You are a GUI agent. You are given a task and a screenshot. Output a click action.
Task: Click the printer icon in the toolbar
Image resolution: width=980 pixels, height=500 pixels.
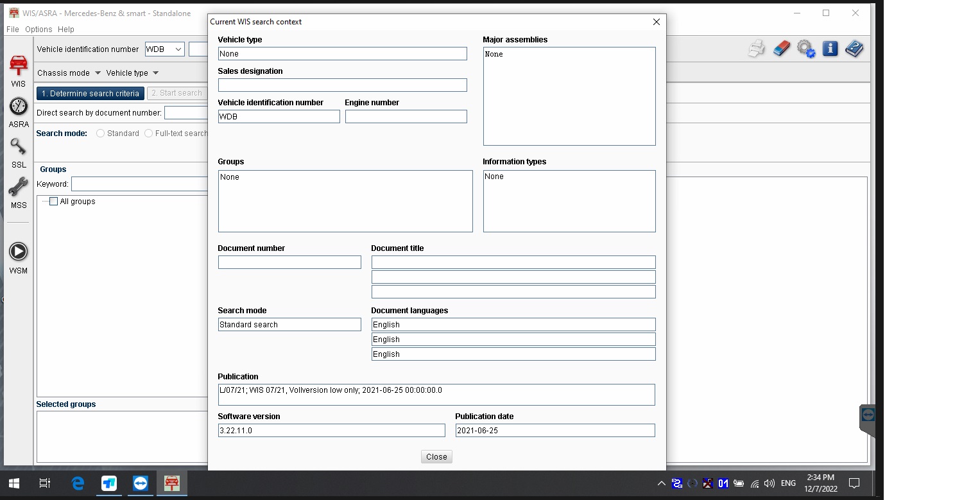click(757, 49)
